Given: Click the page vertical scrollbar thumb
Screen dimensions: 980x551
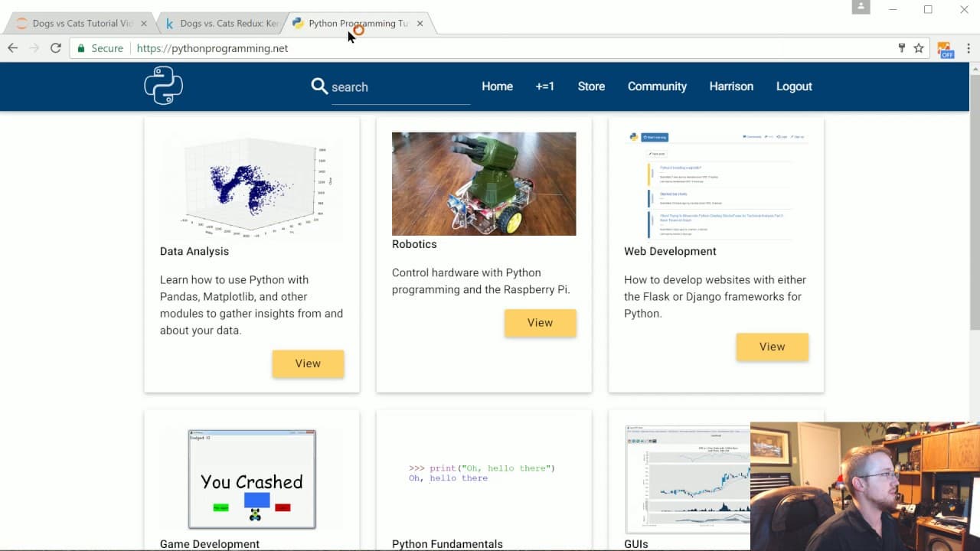Looking at the screenshot, I should (x=975, y=203).
